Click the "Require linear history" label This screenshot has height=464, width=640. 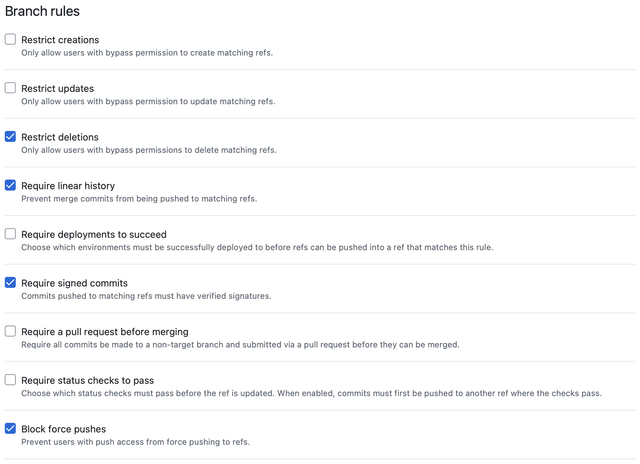click(68, 186)
